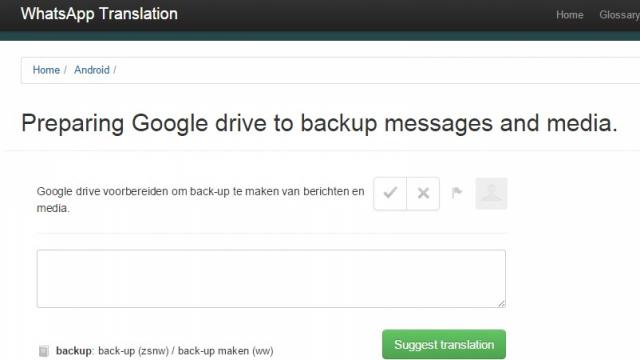
Task: Reject the translation using the X button
Action: tap(423, 193)
